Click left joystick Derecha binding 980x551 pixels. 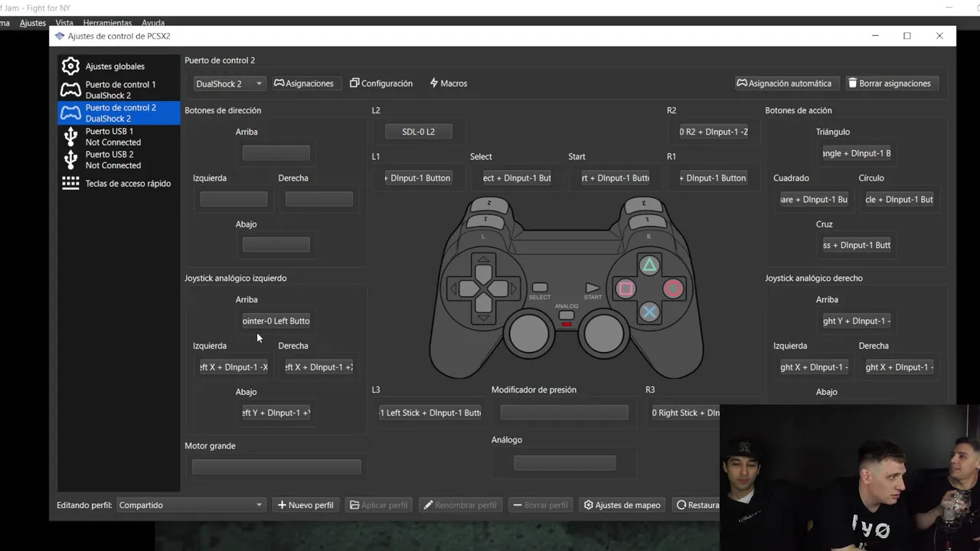coord(319,367)
